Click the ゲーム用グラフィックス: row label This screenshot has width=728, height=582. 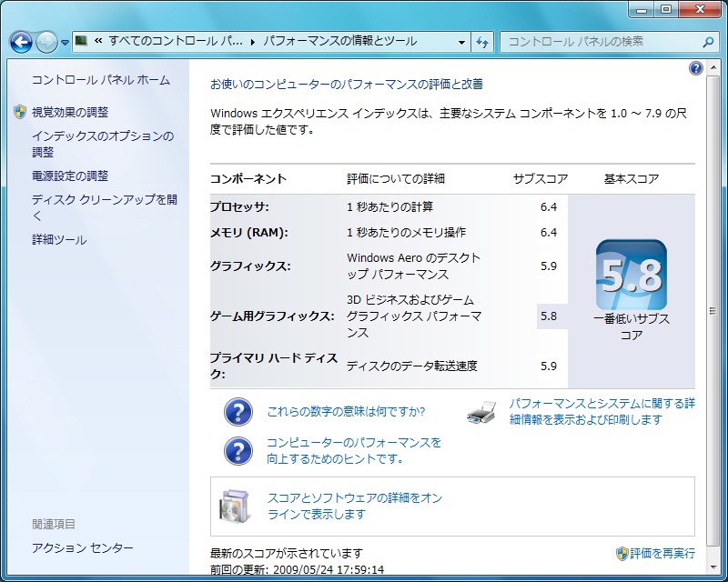tap(272, 316)
